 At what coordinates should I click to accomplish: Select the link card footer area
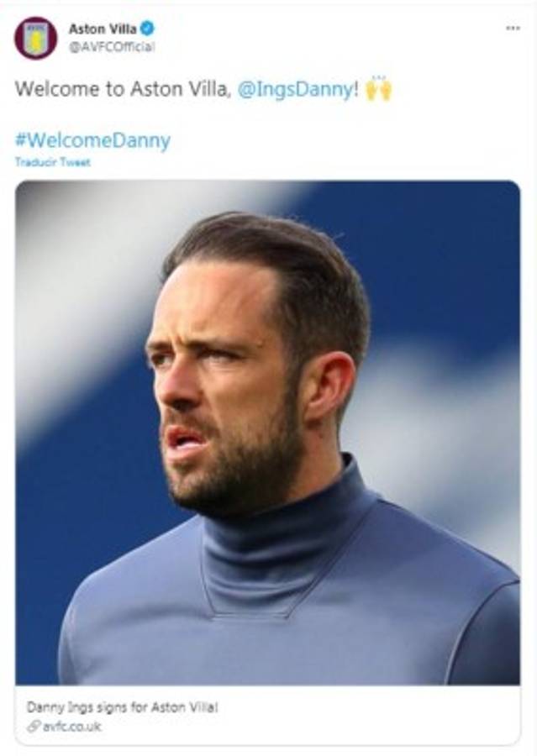tap(268, 716)
